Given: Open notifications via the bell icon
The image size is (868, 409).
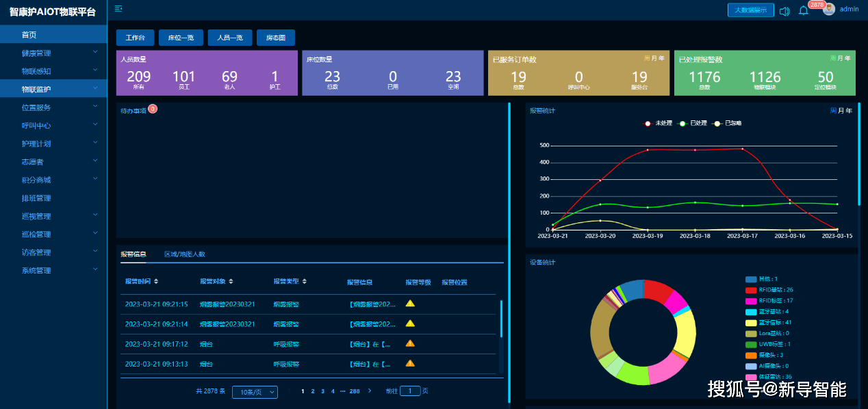Looking at the screenshot, I should pyautogui.click(x=804, y=10).
